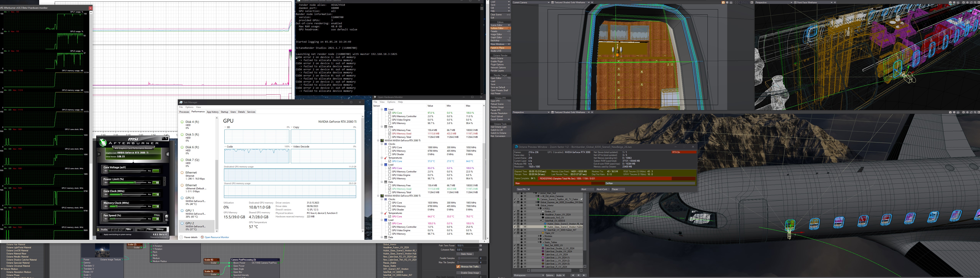Click the MSI Afterburner info 'i' icon
This screenshot has height=278, width=980.
[x=167, y=154]
